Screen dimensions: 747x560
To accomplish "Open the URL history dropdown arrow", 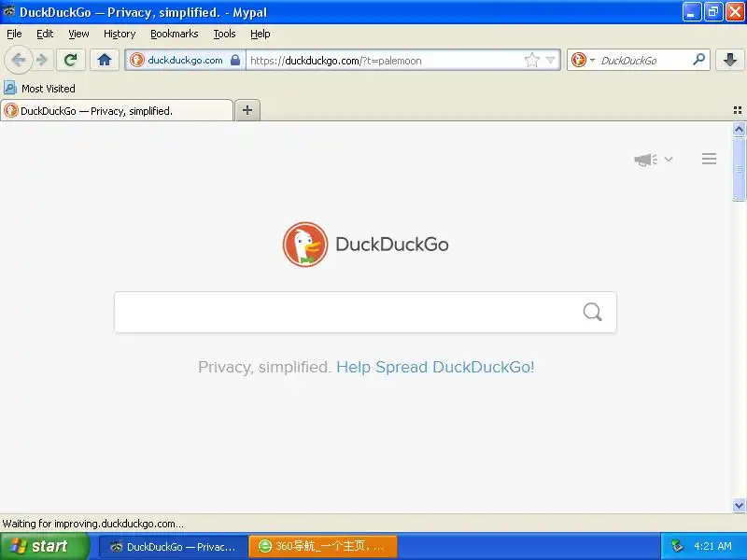I will click(x=550, y=60).
